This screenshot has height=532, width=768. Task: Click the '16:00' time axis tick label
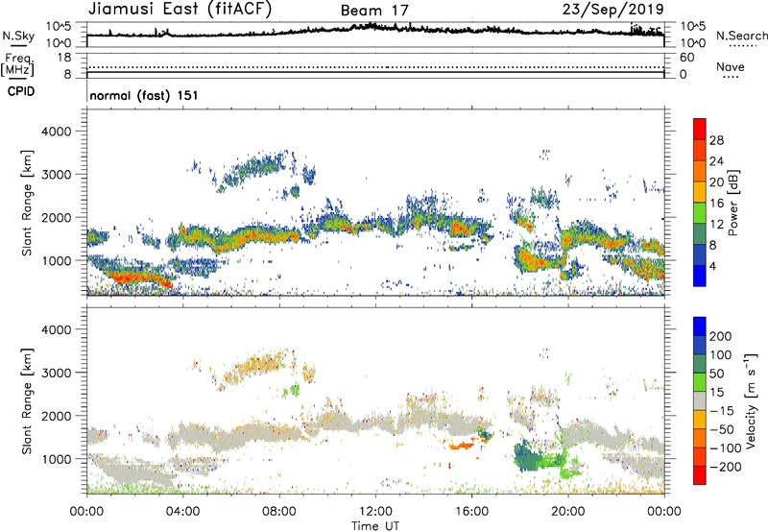(471, 512)
